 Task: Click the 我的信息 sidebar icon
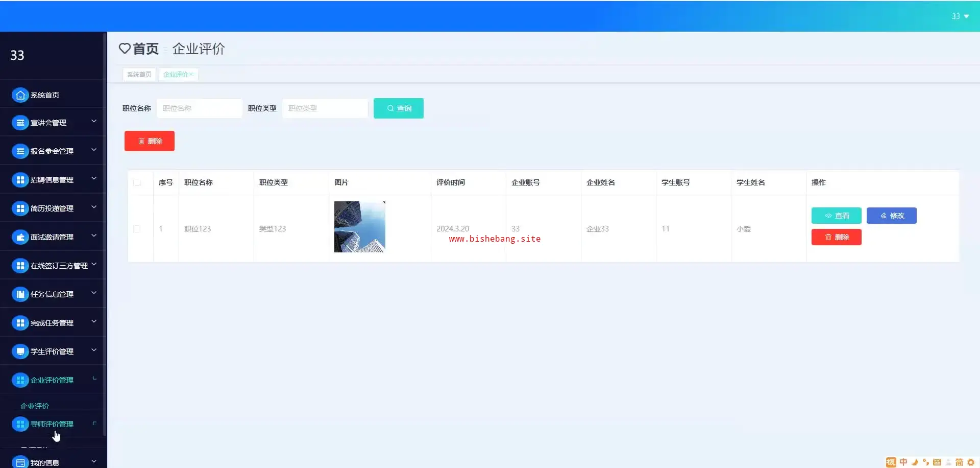(x=20, y=462)
